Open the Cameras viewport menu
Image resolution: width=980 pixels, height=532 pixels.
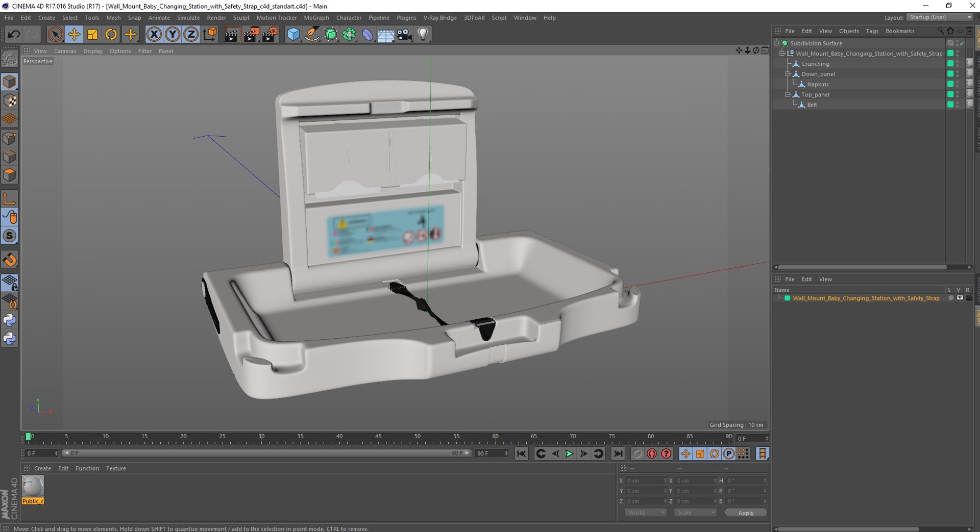tap(65, 51)
